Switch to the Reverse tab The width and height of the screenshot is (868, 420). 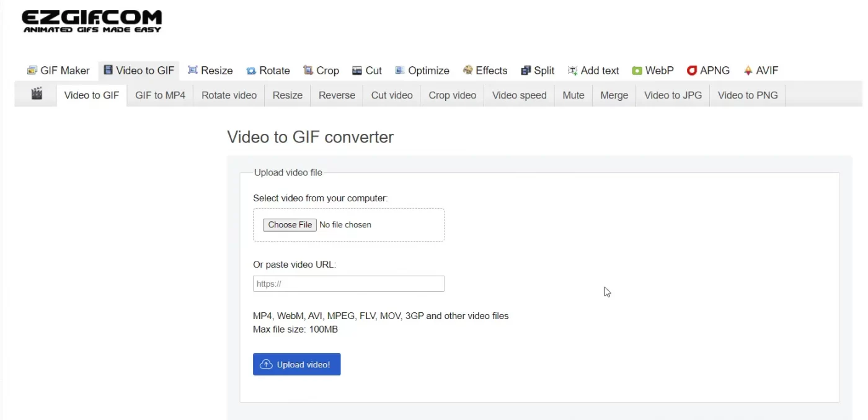click(x=337, y=95)
